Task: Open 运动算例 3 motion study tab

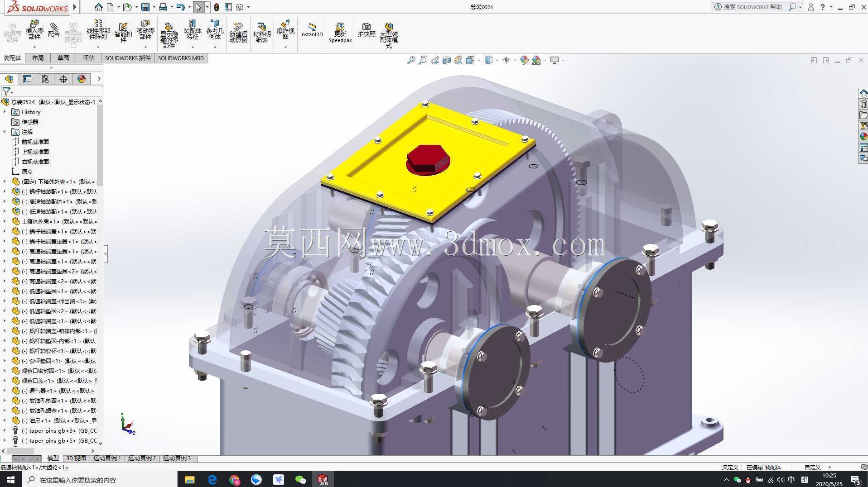Action: coord(177,458)
